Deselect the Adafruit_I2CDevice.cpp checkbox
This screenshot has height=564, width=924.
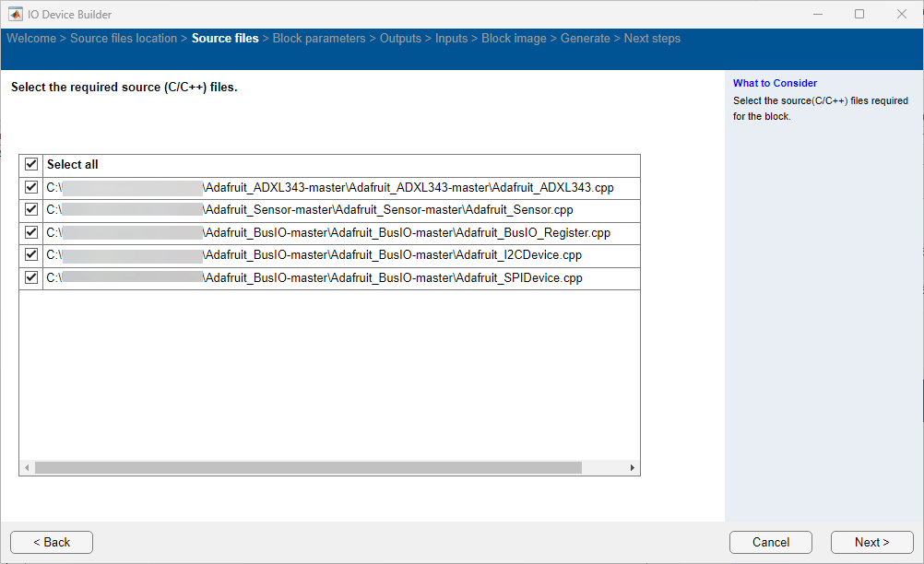point(31,254)
